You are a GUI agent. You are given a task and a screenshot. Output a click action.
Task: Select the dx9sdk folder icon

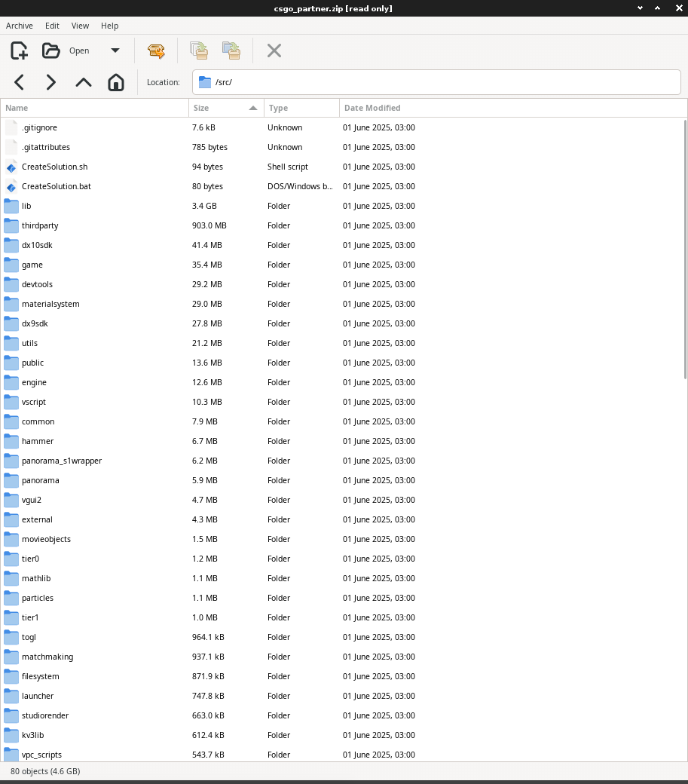[x=11, y=323]
